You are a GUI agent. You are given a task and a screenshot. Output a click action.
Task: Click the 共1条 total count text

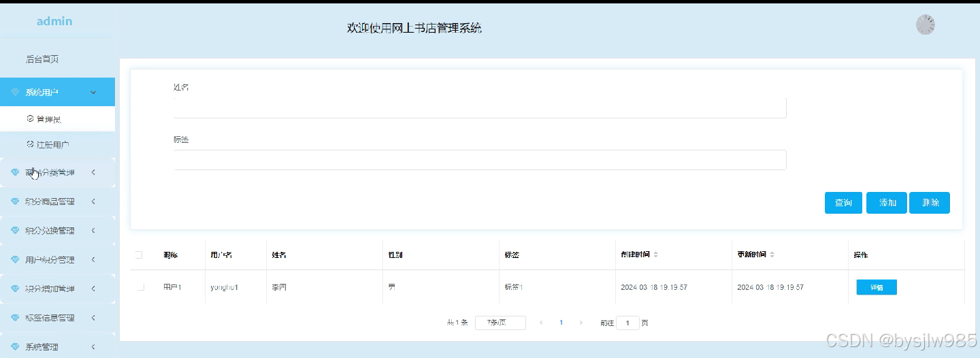click(457, 323)
